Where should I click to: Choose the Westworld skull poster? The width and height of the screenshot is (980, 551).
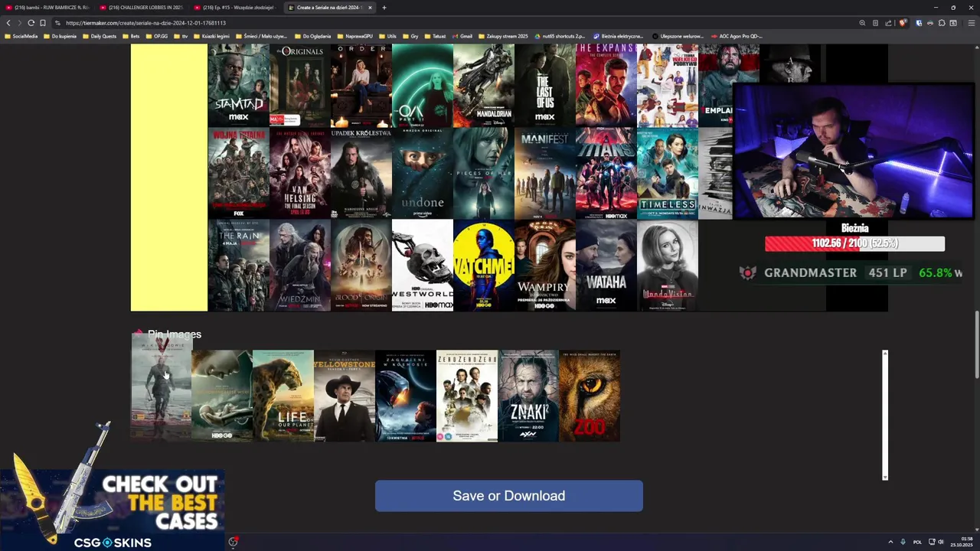(x=422, y=266)
